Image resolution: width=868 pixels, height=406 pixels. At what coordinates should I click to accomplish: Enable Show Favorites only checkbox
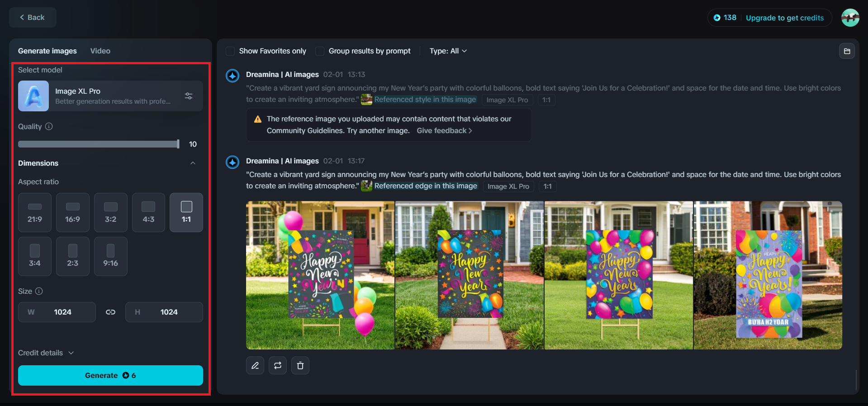[230, 51]
